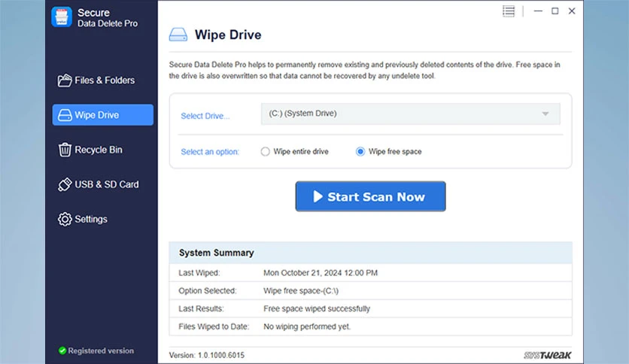Minimize the Secure Data Delete Pro window
The width and height of the screenshot is (629, 364).
click(x=538, y=11)
